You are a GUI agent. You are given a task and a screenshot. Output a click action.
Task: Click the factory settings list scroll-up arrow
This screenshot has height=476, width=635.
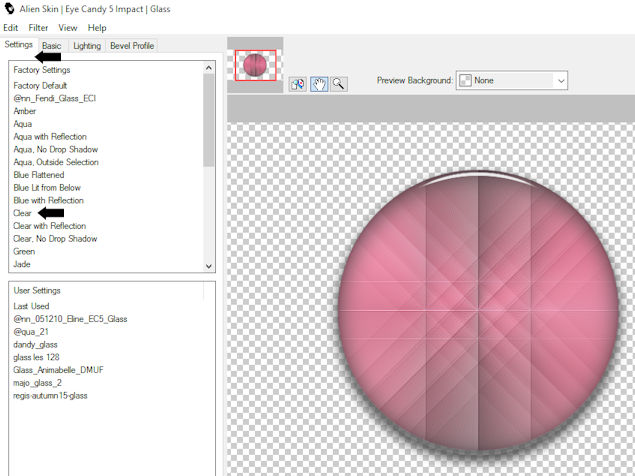pos(209,69)
